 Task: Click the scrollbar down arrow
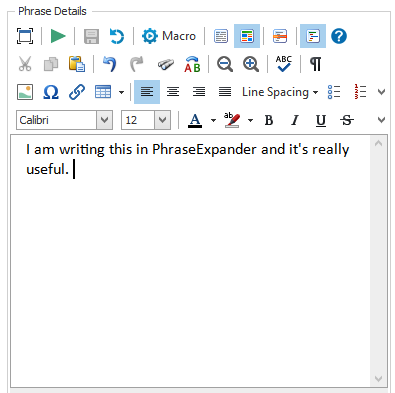pos(378,378)
